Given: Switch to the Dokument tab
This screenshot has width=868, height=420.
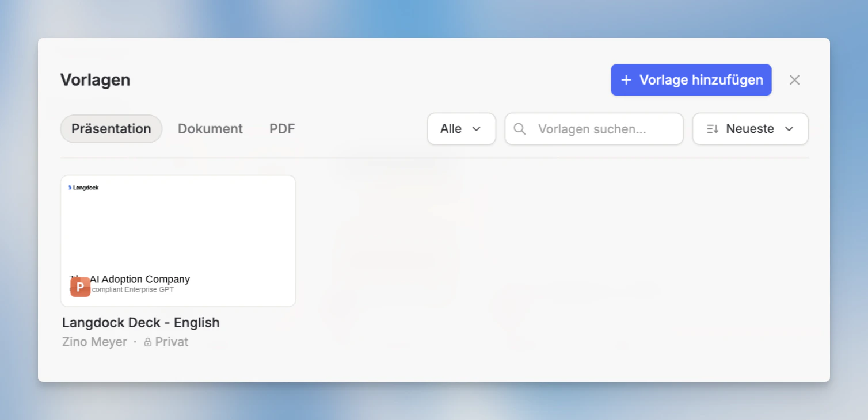Looking at the screenshot, I should 210,129.
